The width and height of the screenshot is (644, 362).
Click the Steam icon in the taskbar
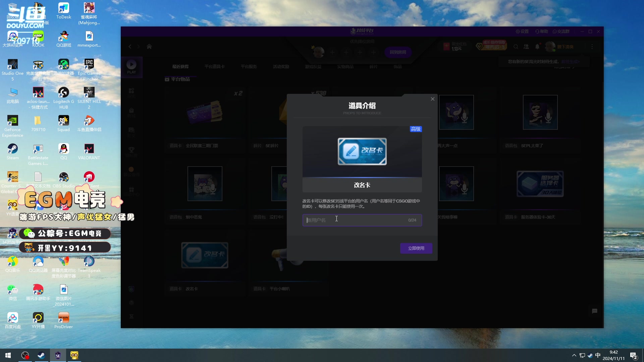41,355
